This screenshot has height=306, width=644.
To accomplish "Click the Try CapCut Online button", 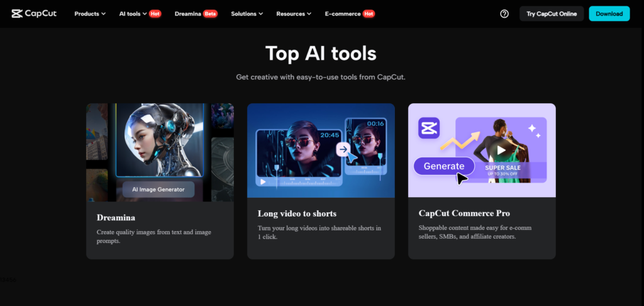I will click(552, 14).
